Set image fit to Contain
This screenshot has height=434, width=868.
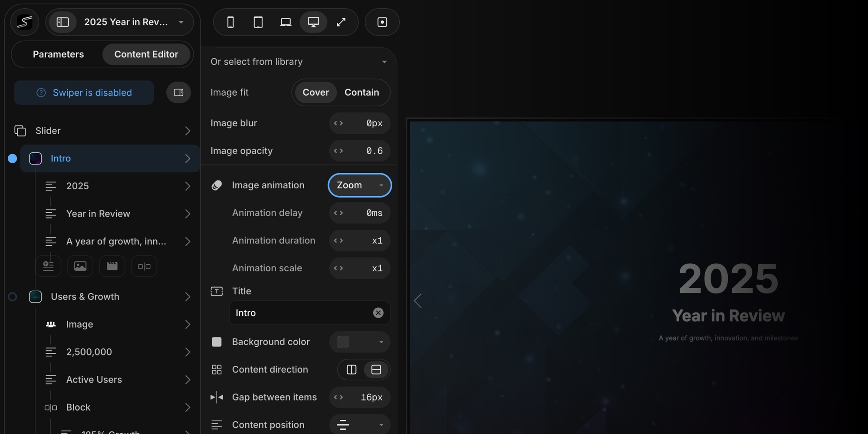(362, 92)
